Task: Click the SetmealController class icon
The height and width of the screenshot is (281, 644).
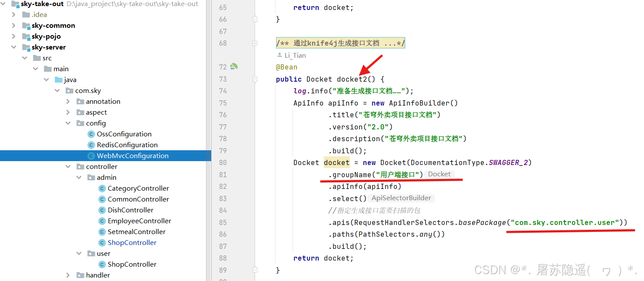Action: (x=102, y=232)
